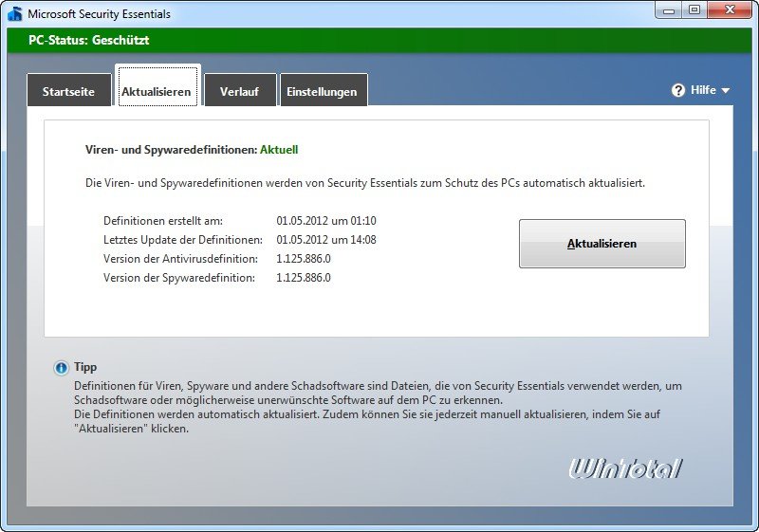The width and height of the screenshot is (759, 532).
Task: Click the 'Microsoft Security Essentials' window title
Action: (100, 14)
